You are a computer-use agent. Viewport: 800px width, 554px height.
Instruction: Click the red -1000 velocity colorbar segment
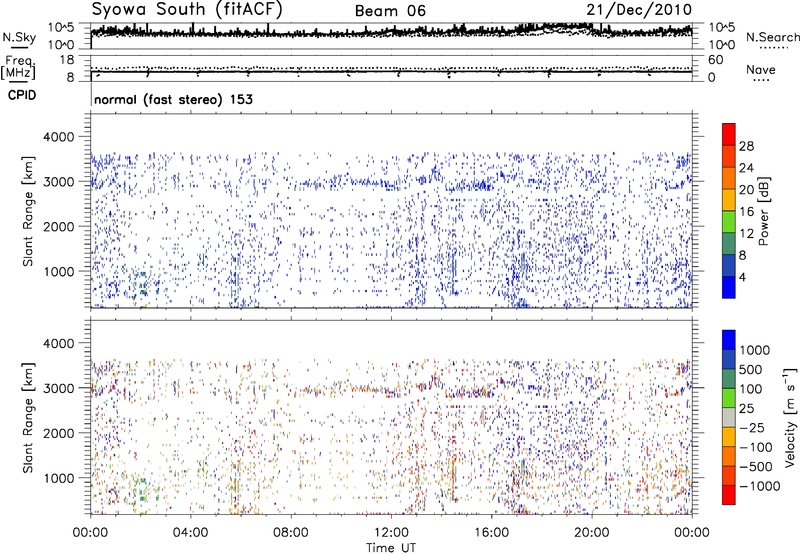tap(729, 495)
